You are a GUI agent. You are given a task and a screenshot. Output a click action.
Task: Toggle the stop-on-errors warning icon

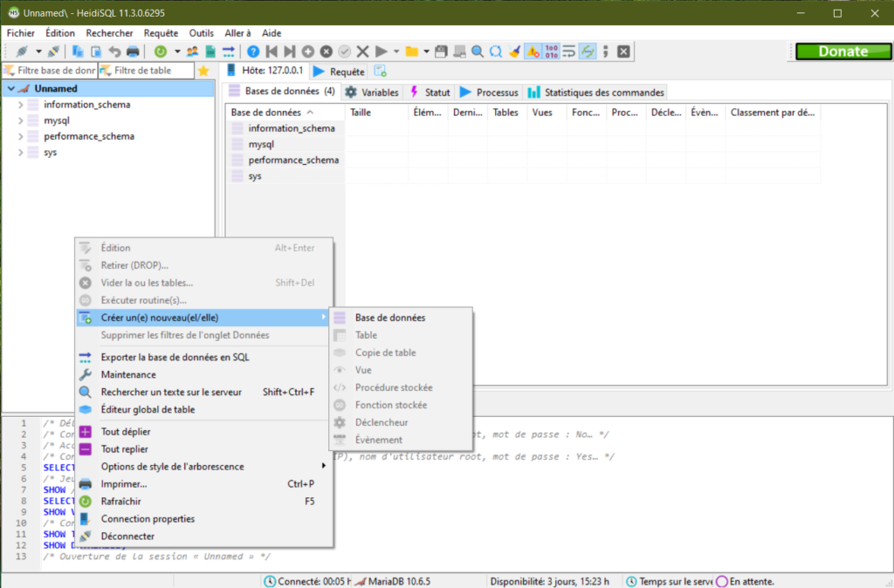point(533,51)
